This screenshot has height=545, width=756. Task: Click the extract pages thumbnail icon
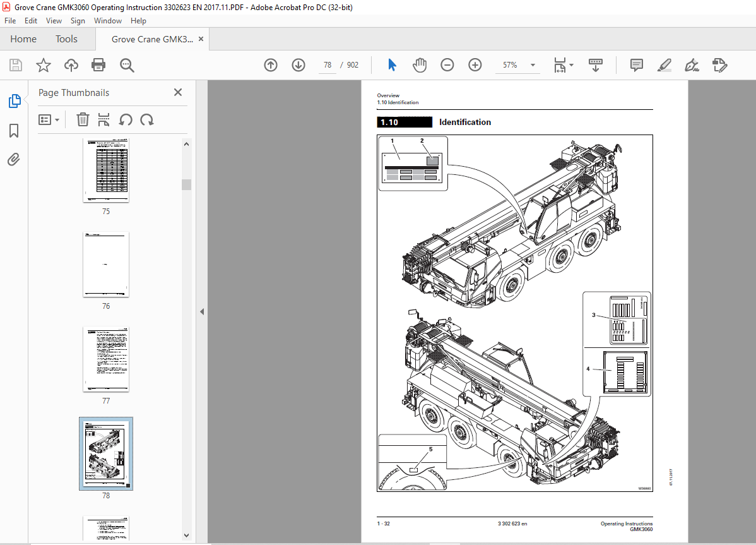(x=103, y=119)
